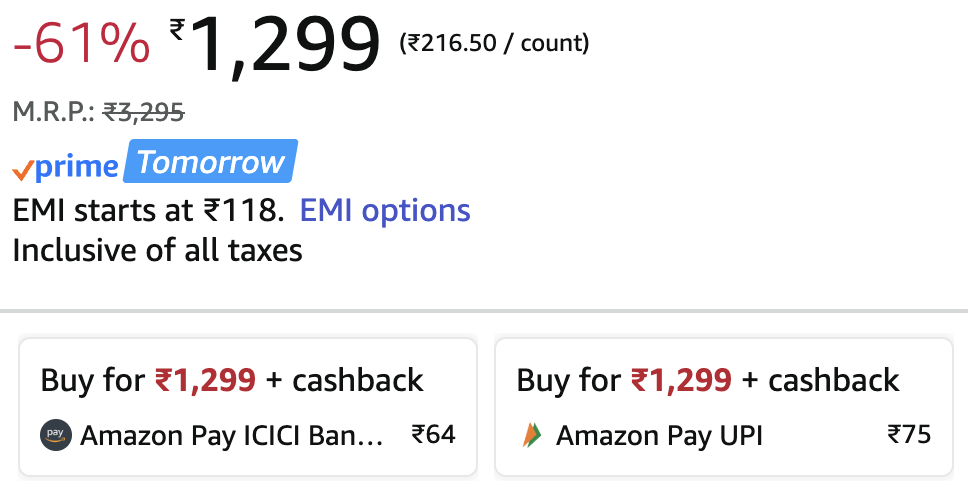968x498 pixels.
Task: Click the ₹64 cashback amount
Action: [433, 435]
